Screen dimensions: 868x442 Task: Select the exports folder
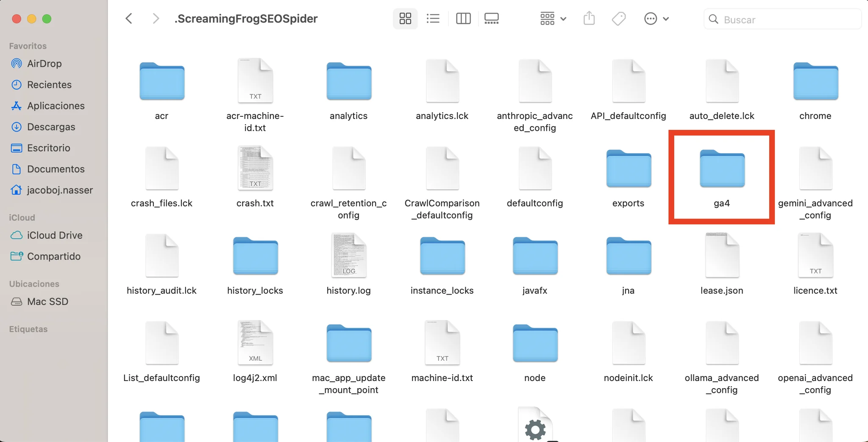click(x=629, y=169)
